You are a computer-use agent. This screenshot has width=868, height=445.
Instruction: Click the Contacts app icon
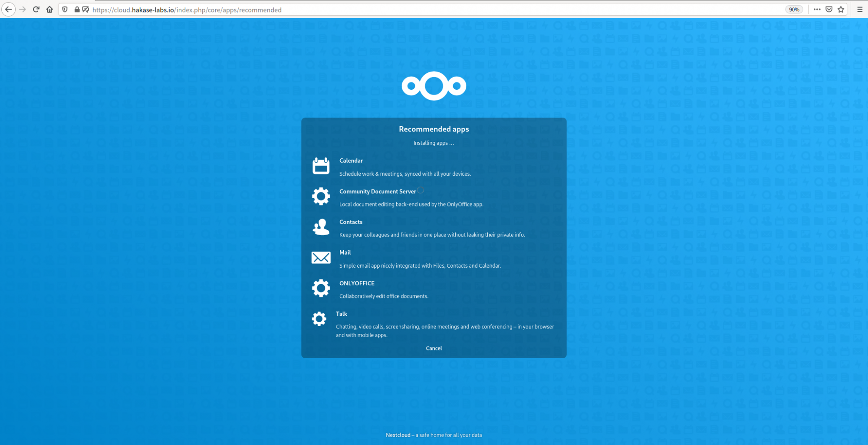coord(321,227)
